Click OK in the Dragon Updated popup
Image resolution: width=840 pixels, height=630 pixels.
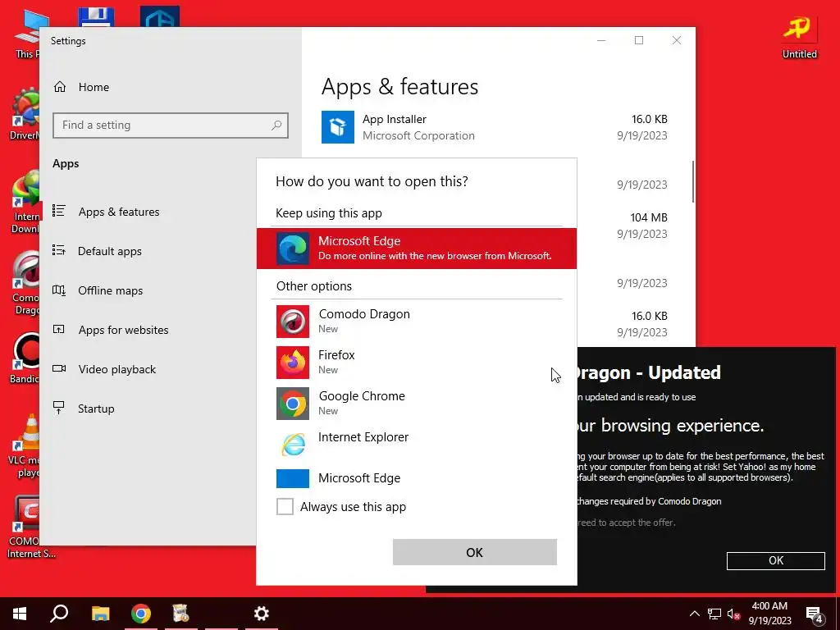[776, 560]
